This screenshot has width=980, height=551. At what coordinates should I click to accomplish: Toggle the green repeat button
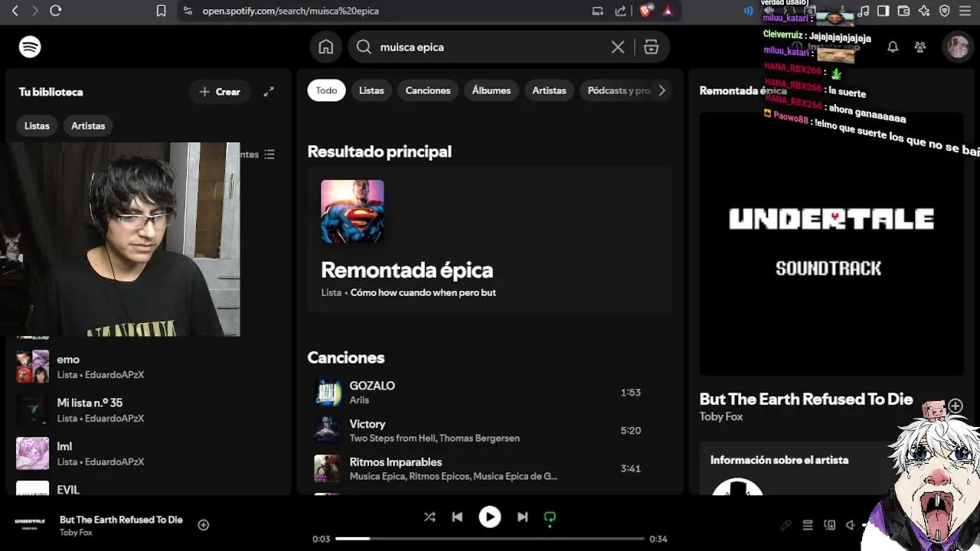[x=550, y=517]
